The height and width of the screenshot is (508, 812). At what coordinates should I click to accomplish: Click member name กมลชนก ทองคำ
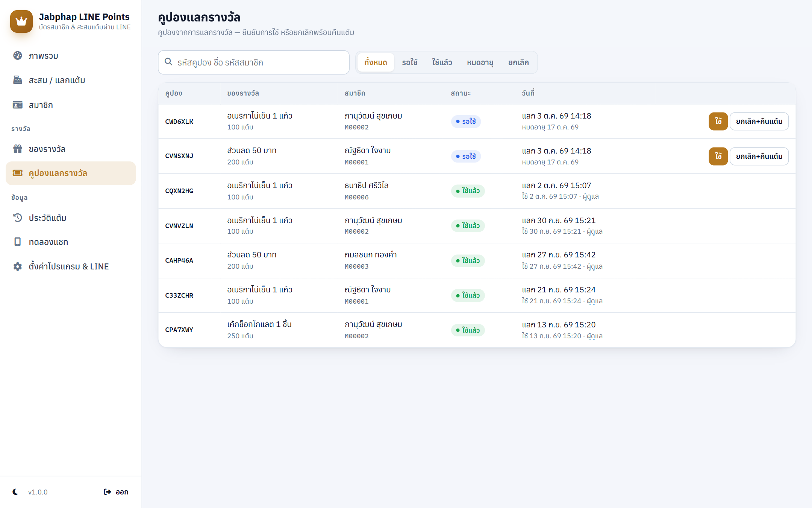pyautogui.click(x=371, y=255)
